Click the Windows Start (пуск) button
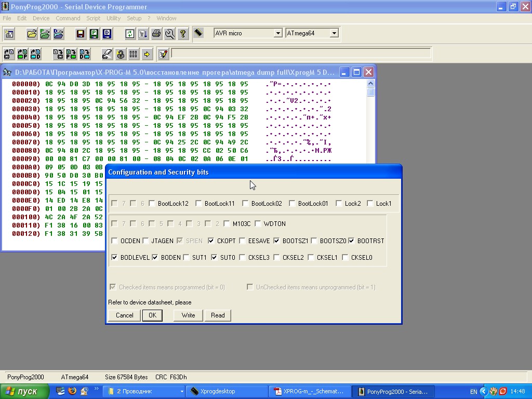This screenshot has height=399, width=532. [24, 392]
